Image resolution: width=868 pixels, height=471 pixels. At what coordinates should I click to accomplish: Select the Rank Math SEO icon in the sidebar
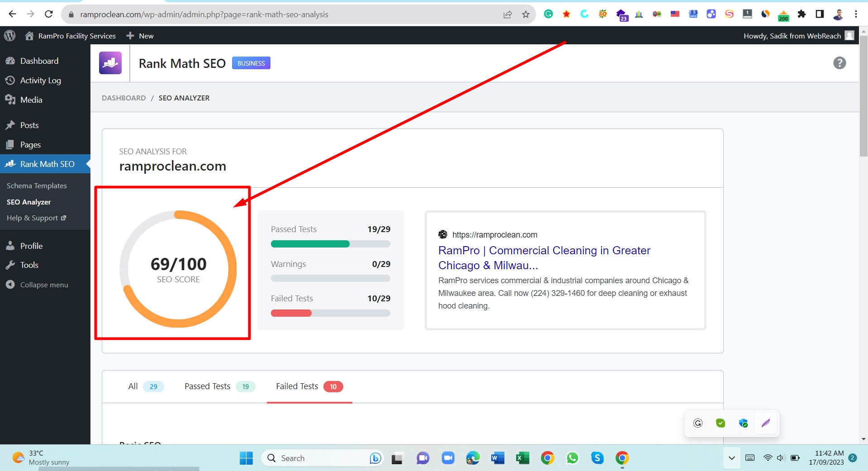point(10,164)
